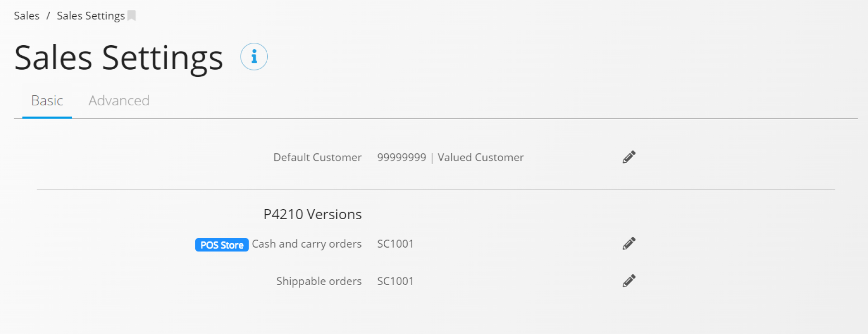Click the info icon beside Sales Settings
Image resolution: width=868 pixels, height=334 pixels.
254,56
